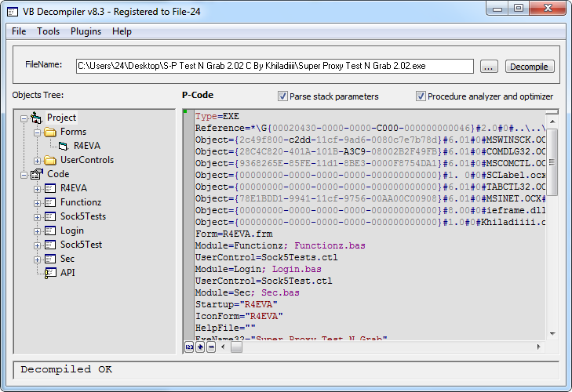Expand the Sock5Tests node
The height and width of the screenshot is (392, 572).
(37, 217)
